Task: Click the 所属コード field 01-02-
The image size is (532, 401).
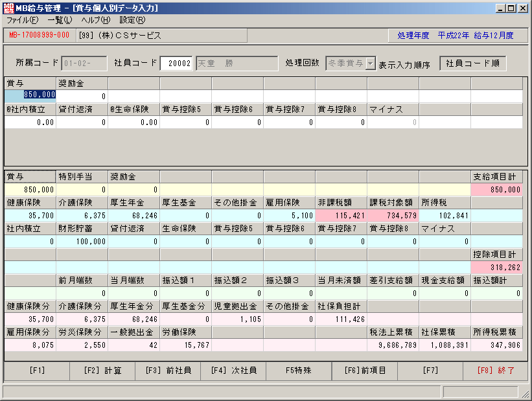Action: [84, 63]
